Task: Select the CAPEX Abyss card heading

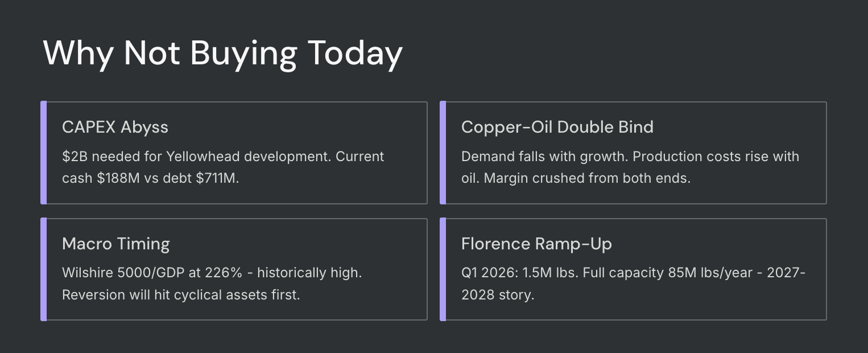Action: [x=115, y=127]
